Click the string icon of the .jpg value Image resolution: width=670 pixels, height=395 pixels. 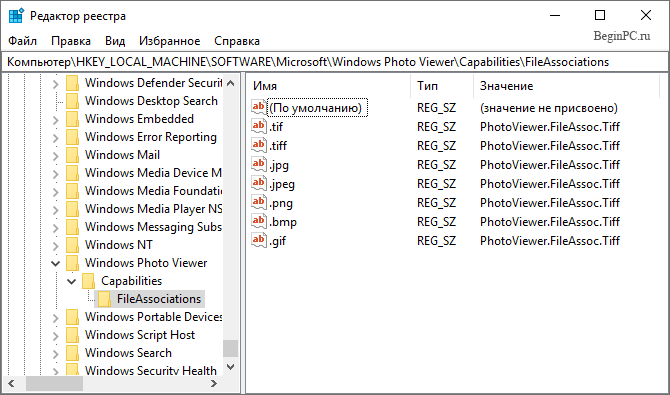259,164
